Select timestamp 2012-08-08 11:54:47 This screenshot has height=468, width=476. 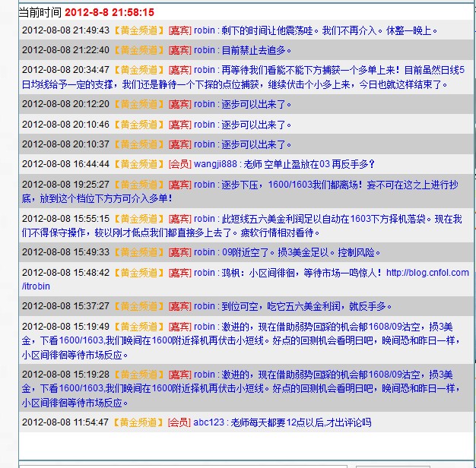click(65, 422)
